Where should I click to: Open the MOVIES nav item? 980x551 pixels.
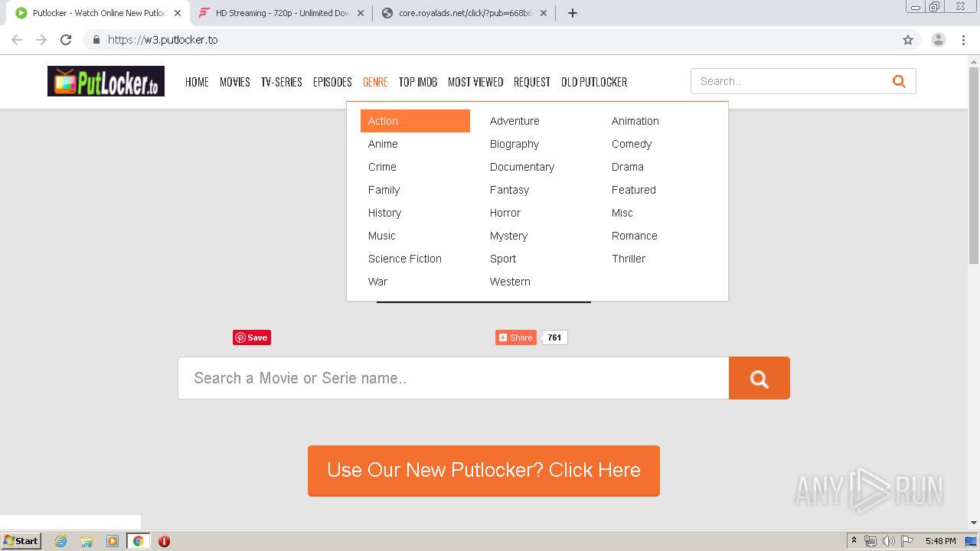[235, 82]
